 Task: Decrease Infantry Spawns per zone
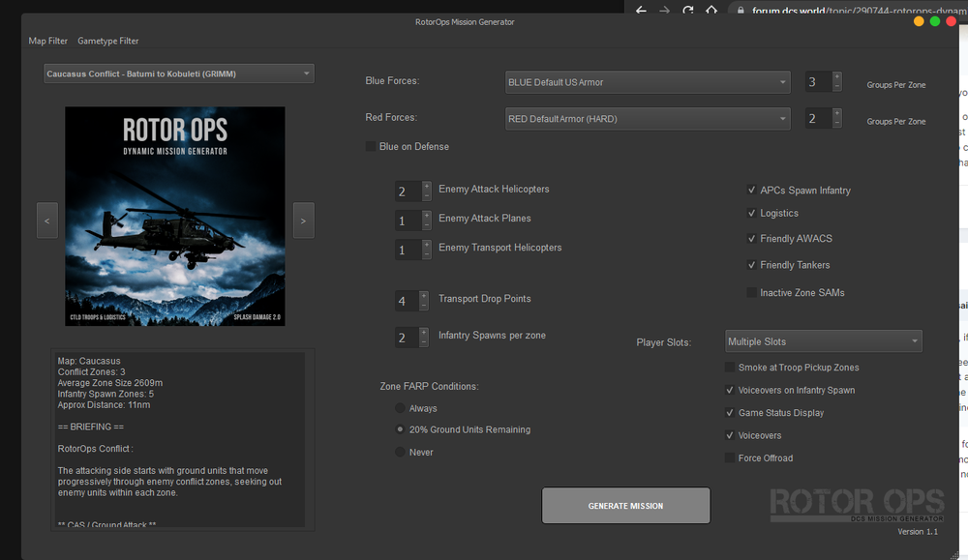424,342
